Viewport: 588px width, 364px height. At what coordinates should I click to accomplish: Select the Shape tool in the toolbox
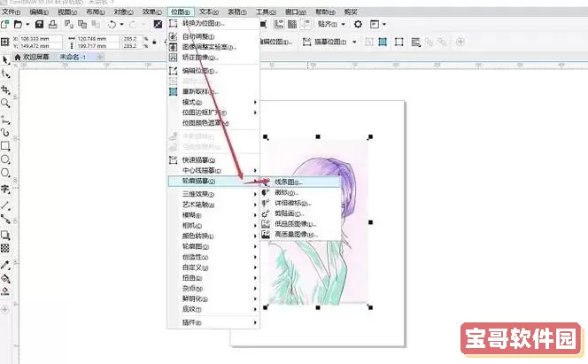pos(5,74)
